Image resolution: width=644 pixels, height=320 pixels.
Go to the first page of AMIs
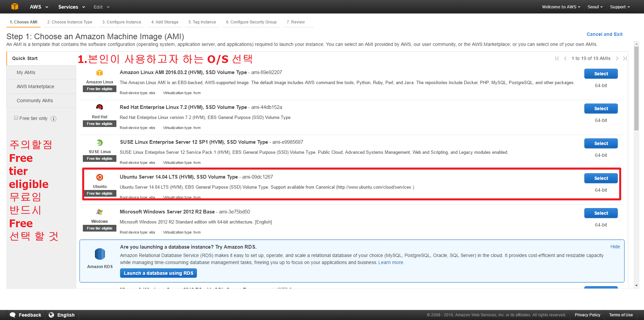pyautogui.click(x=557, y=58)
